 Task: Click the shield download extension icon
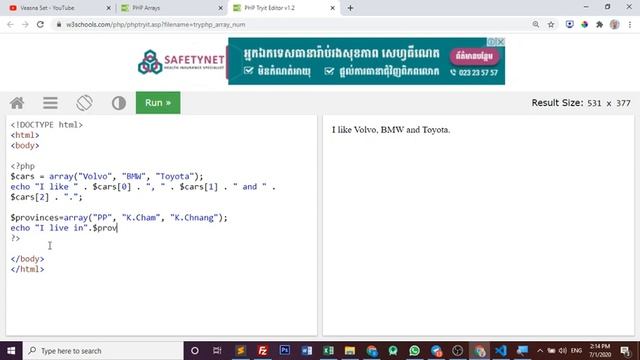coord(569,24)
